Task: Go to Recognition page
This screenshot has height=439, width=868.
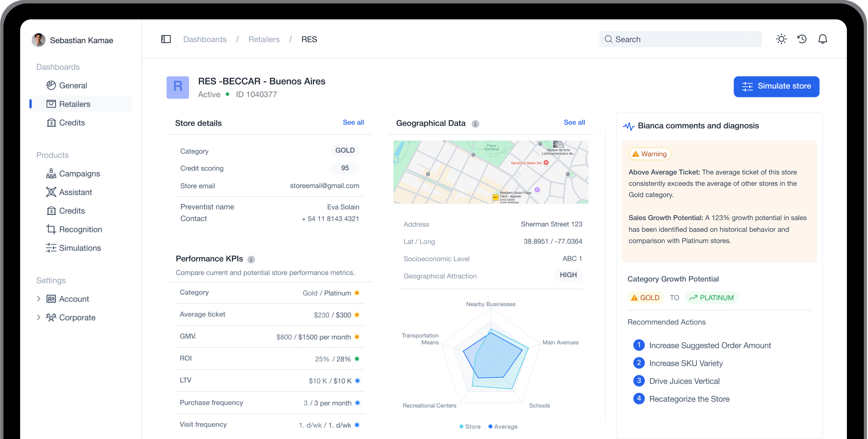Action: 80,229
